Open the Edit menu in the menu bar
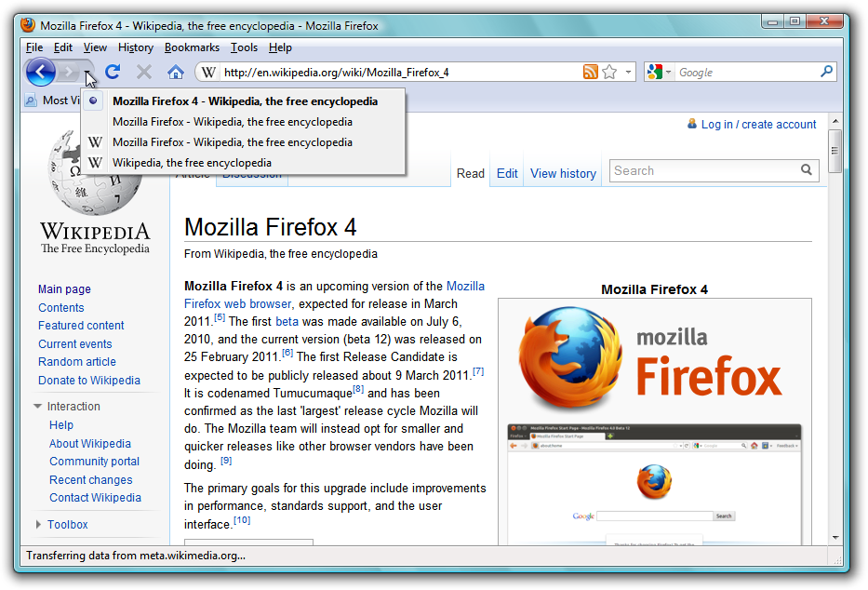Viewport: 868px width, 590px height. click(63, 47)
